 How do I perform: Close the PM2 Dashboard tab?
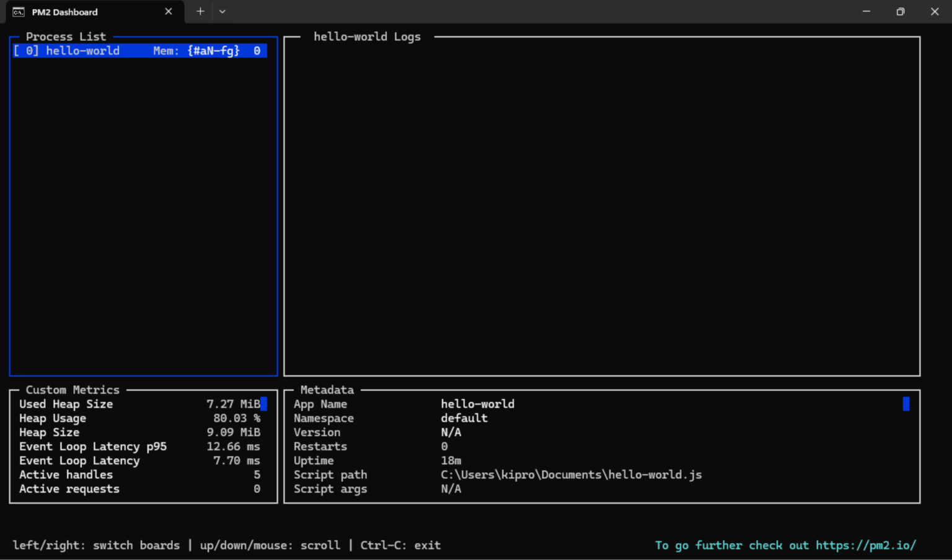(x=168, y=11)
